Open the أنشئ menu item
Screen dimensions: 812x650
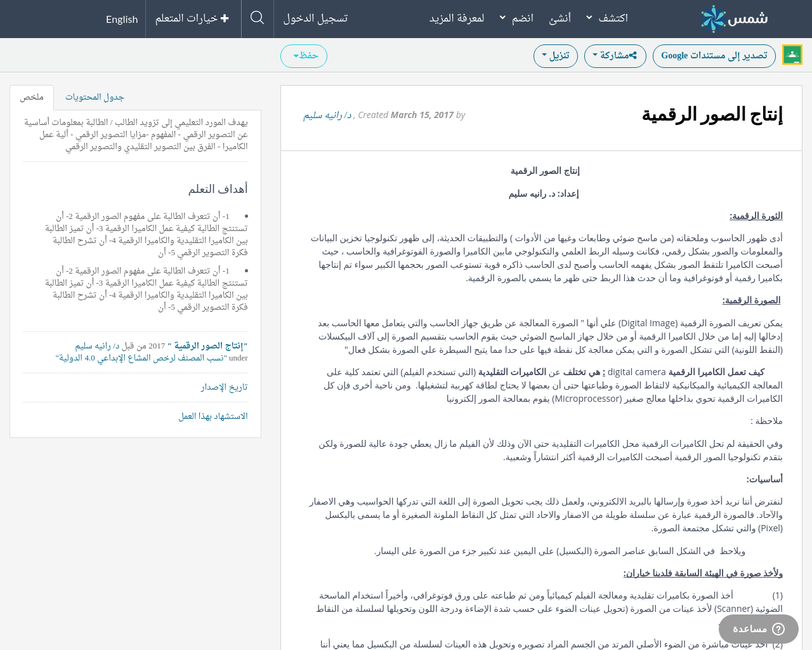coord(560,18)
